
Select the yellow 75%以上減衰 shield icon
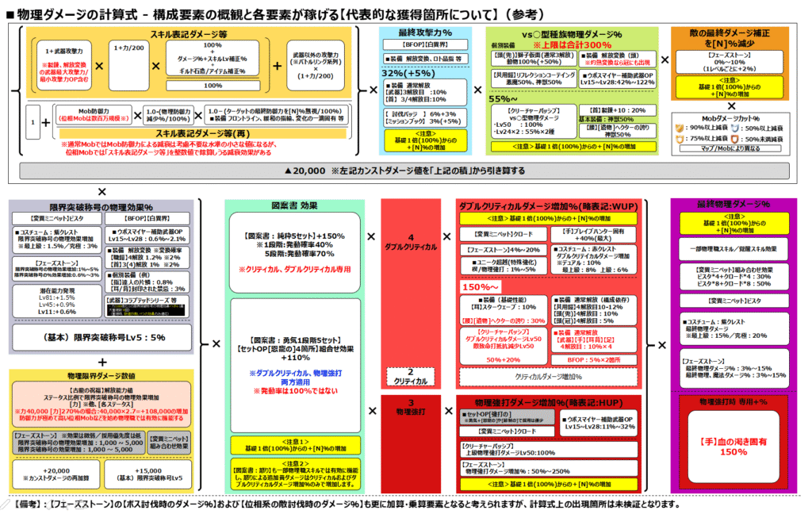tap(679, 140)
